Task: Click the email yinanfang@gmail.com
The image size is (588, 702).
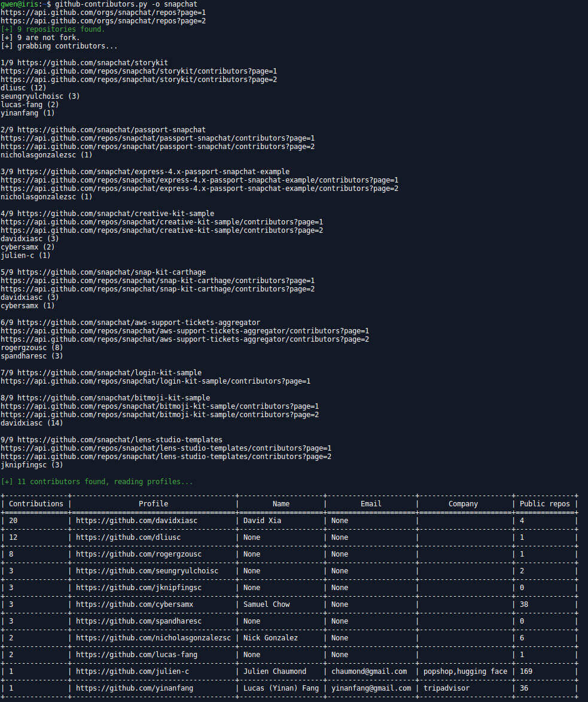Action: click(x=371, y=688)
